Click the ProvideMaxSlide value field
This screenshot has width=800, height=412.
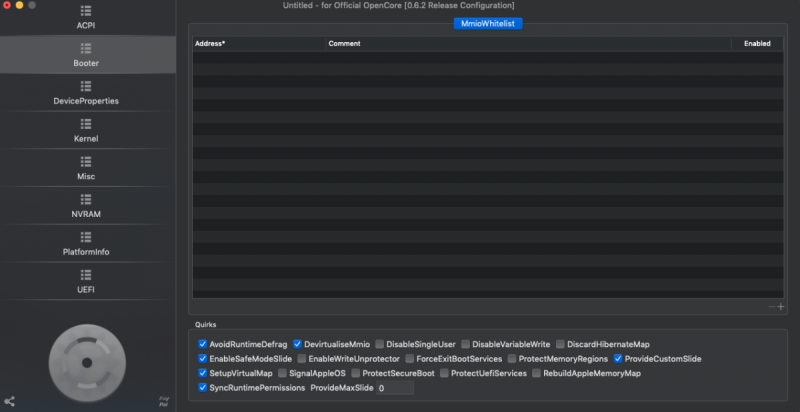tap(395, 388)
